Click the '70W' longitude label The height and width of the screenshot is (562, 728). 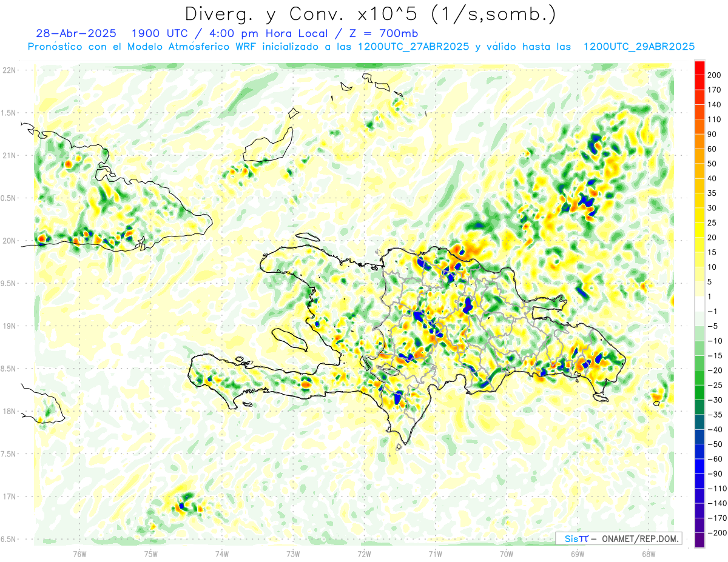coord(507,554)
